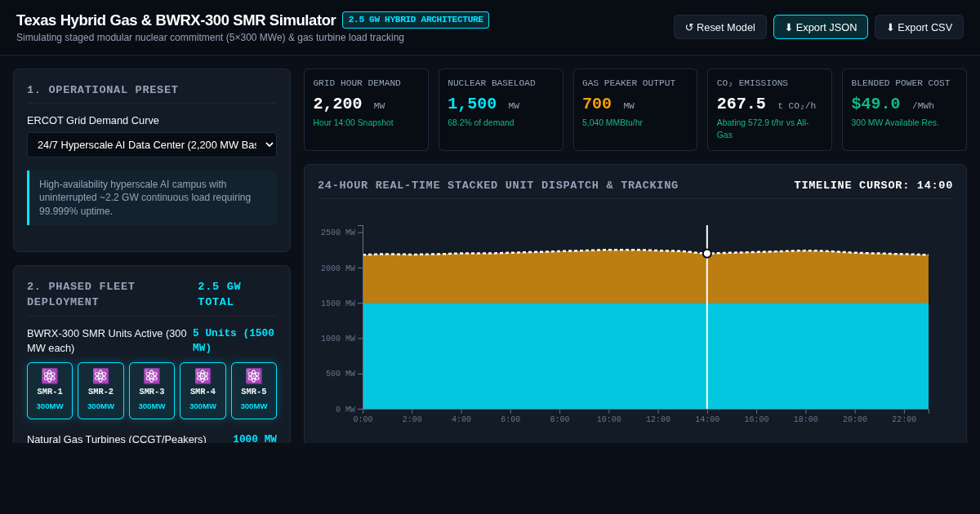Click the timeline cursor marker at 14:00
The height and width of the screenshot is (514, 980).
[x=707, y=253]
